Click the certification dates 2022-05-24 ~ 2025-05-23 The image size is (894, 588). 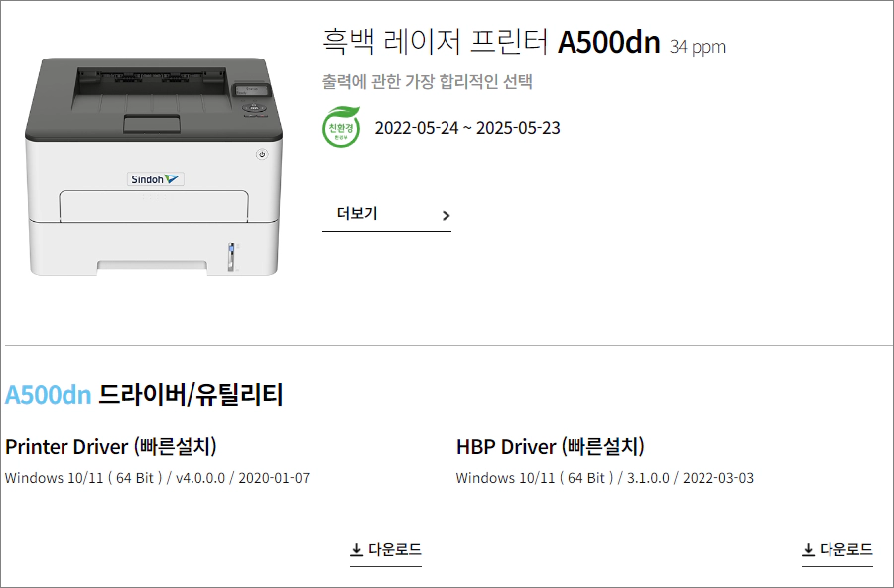[467, 128]
